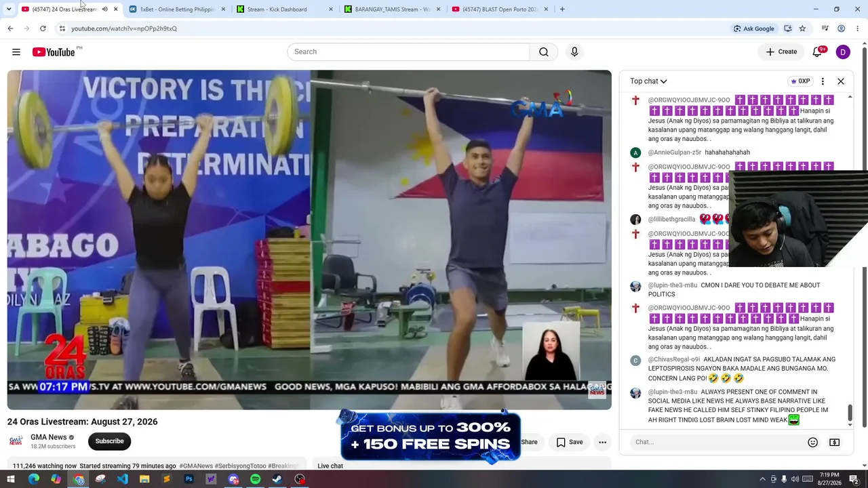Click the 24 Oras video player

point(309,240)
